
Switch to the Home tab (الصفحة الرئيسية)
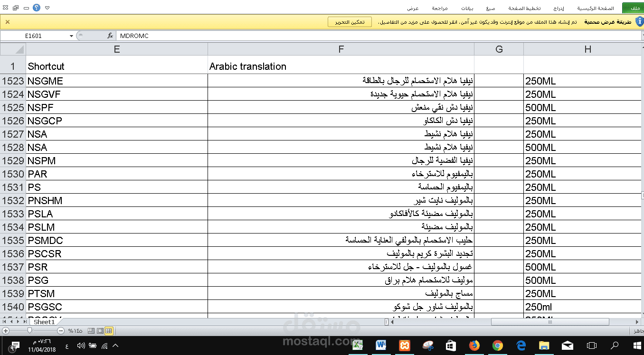[x=596, y=8]
